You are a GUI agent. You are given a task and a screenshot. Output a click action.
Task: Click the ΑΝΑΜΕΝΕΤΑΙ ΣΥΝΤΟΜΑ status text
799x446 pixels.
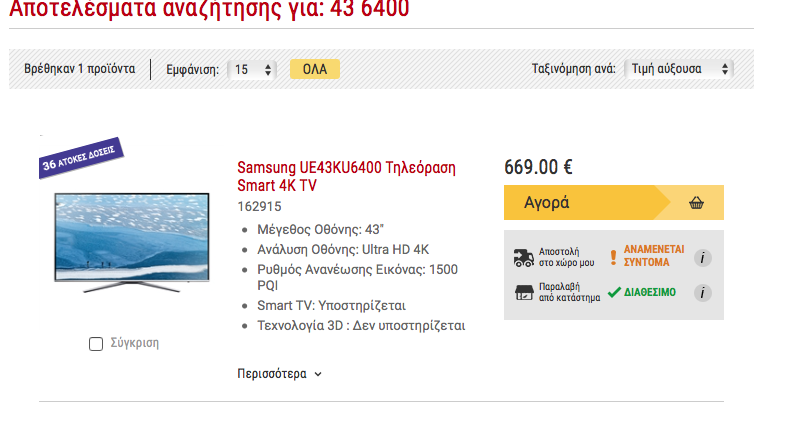click(x=654, y=256)
